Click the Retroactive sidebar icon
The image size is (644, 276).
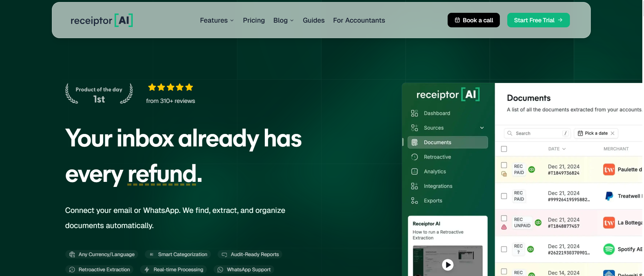click(415, 157)
